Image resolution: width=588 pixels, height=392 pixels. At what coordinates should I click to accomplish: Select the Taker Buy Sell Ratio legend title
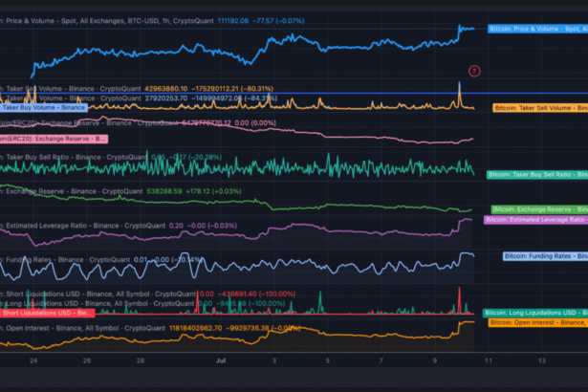coord(76,157)
